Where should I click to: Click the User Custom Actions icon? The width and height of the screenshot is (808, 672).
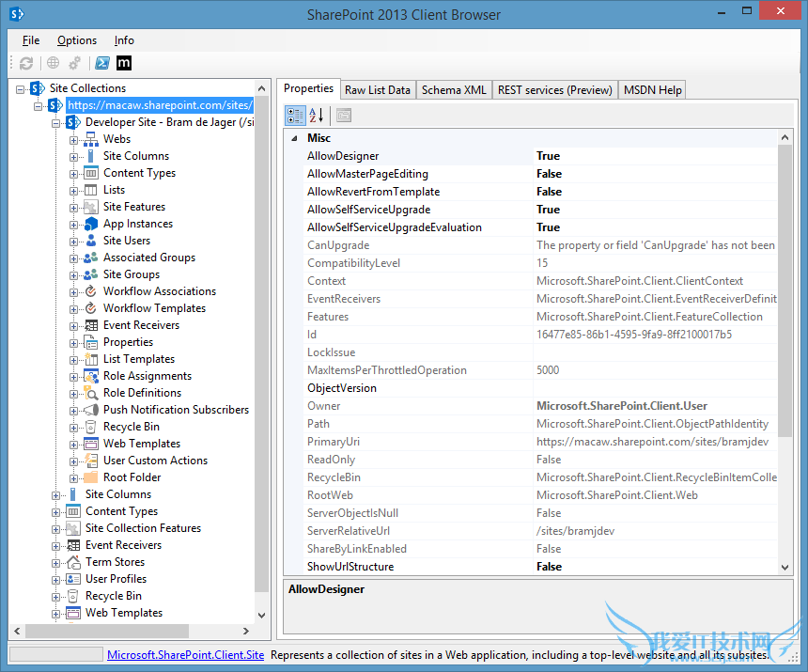[91, 461]
